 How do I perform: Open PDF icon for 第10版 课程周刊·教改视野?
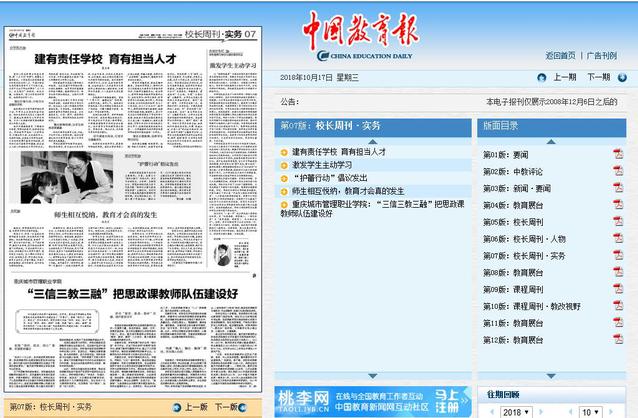point(618,306)
